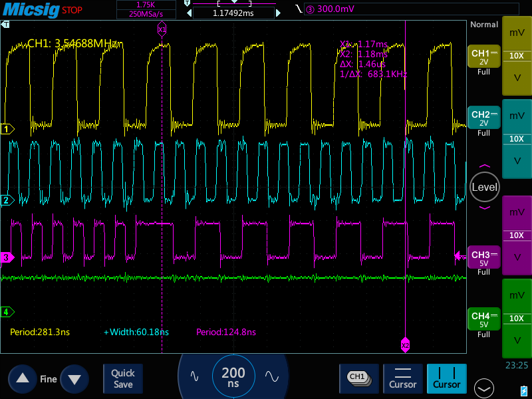Viewport: 532px width, 399px height.
Task: Tap the stretched wave icon right of 200ns
Action: [271, 376]
